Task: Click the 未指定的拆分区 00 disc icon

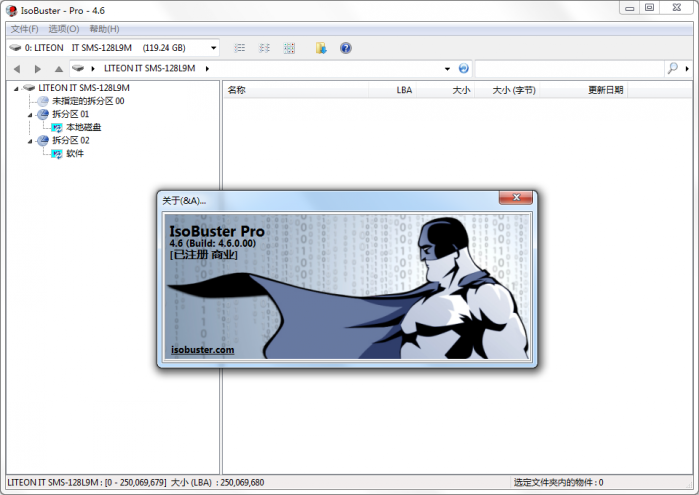Action: click(x=43, y=101)
